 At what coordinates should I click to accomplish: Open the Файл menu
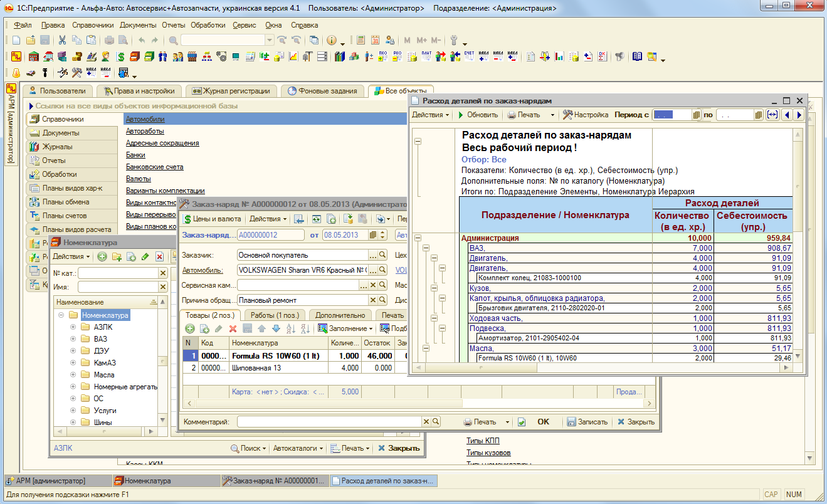coord(23,25)
